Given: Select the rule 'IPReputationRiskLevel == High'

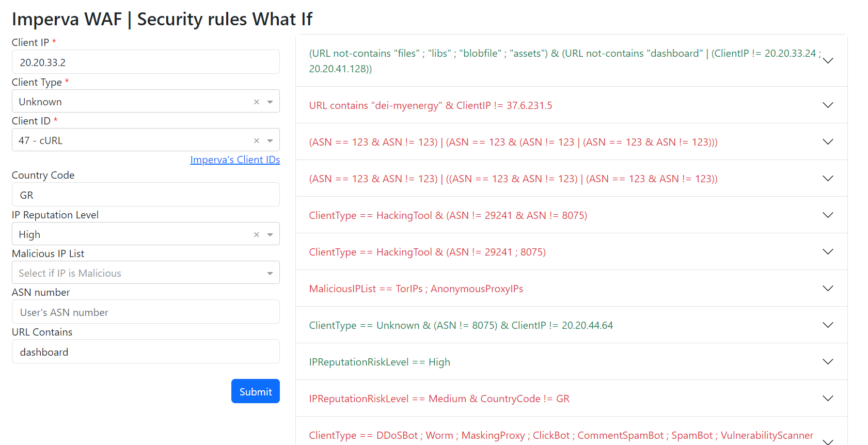Looking at the screenshot, I should pyautogui.click(x=380, y=362).
